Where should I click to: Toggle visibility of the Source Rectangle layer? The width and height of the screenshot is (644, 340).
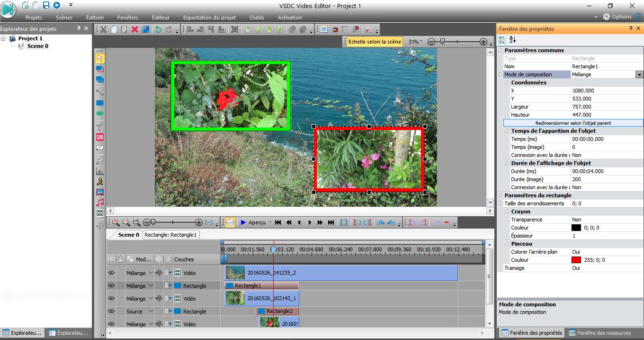point(111,312)
